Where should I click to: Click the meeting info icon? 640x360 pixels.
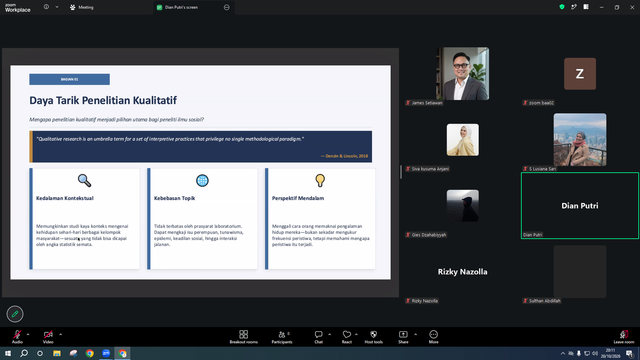(x=46, y=7)
